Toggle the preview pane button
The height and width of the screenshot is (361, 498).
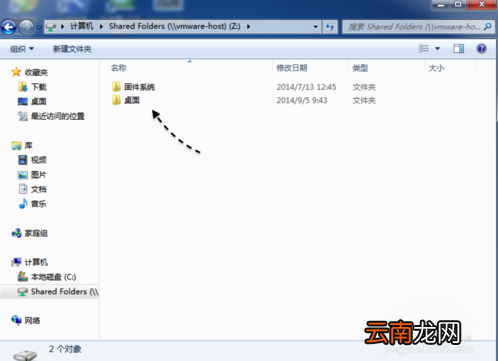click(x=459, y=49)
